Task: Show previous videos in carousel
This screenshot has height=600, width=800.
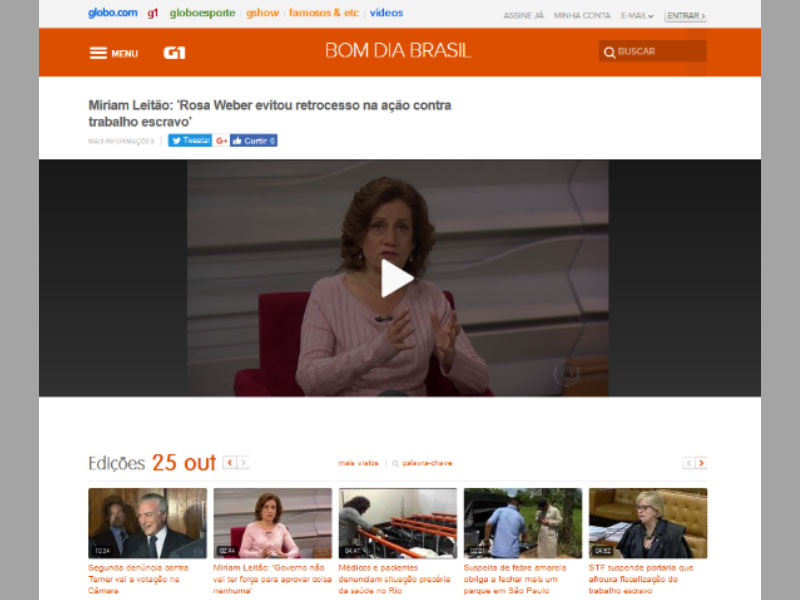Action: coord(688,463)
